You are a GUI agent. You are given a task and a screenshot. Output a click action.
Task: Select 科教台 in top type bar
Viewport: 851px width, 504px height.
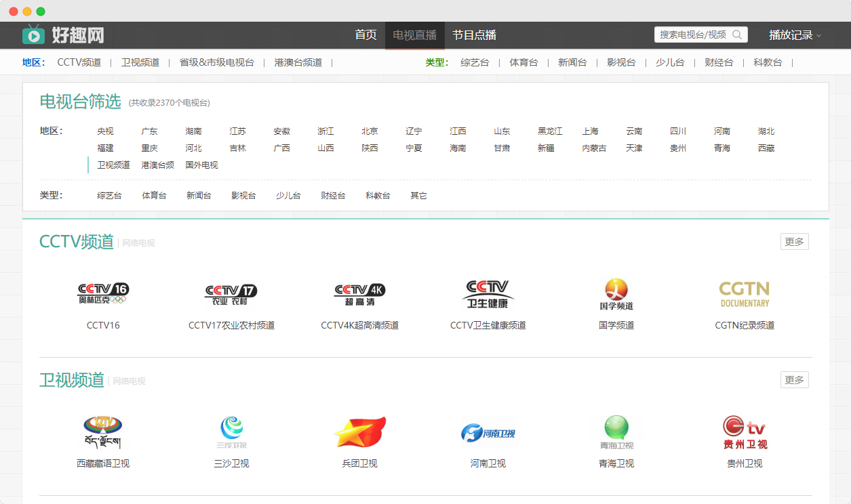click(x=768, y=62)
